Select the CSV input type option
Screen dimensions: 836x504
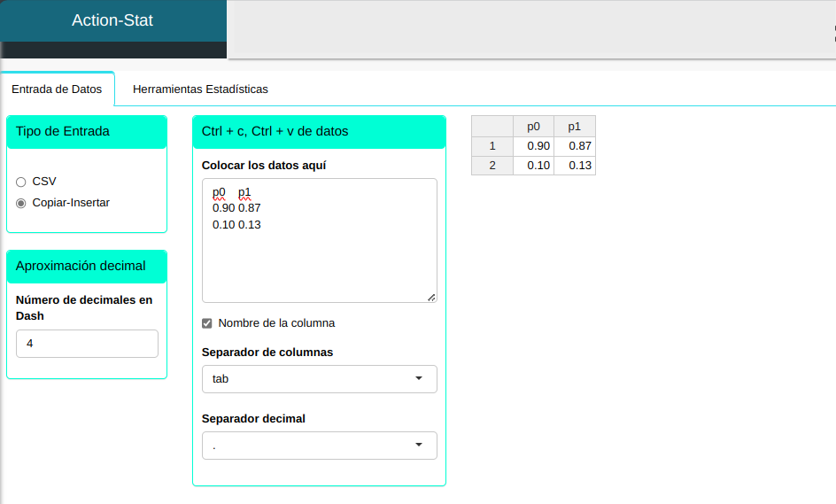point(21,182)
